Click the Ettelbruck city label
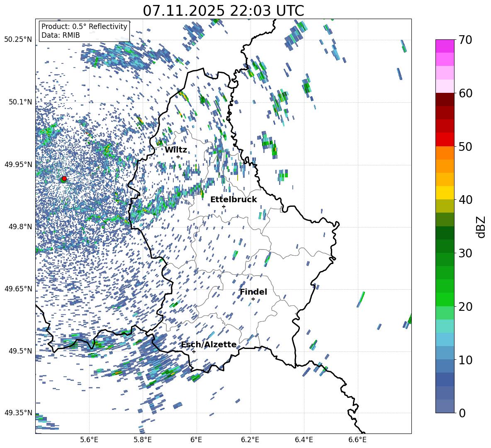The width and height of the screenshot is (491, 448). 233,200
